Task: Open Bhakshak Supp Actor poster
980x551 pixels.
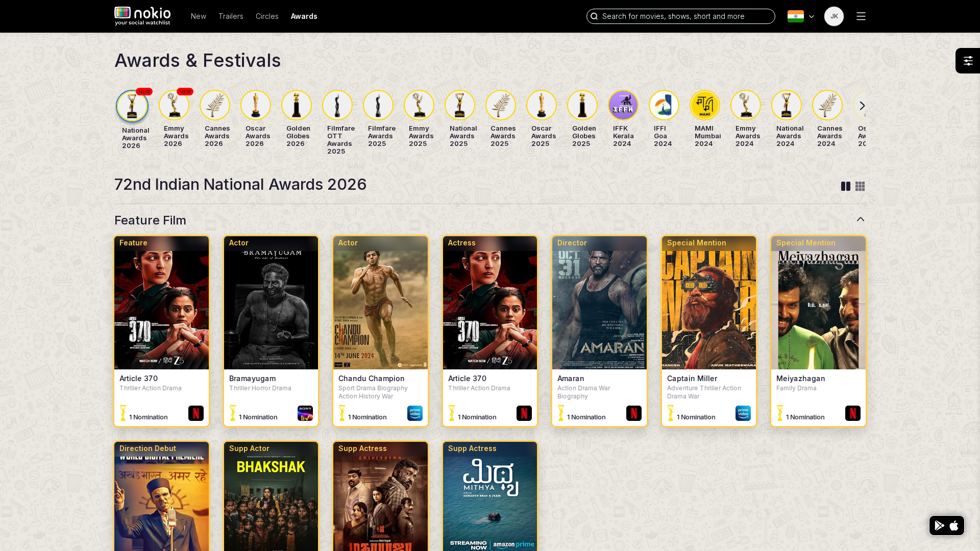Action: coord(271,496)
